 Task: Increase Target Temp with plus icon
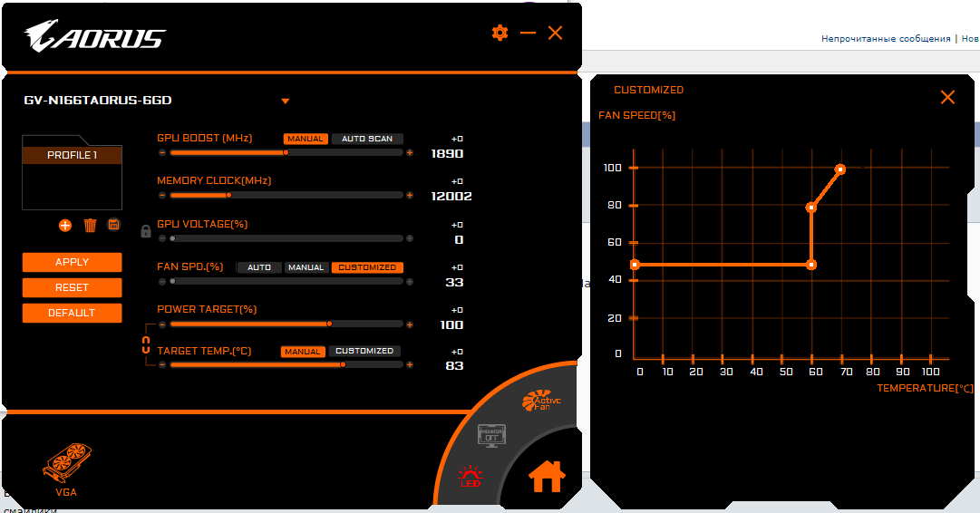[x=410, y=365]
